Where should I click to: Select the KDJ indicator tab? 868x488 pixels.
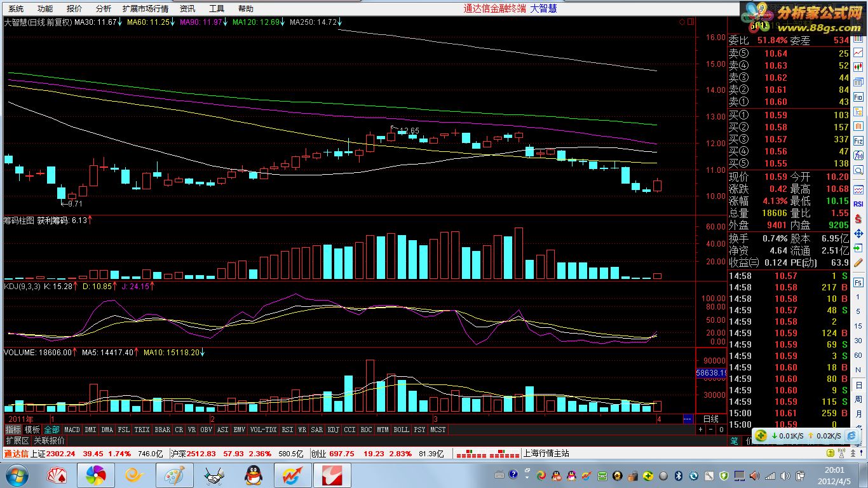[334, 430]
